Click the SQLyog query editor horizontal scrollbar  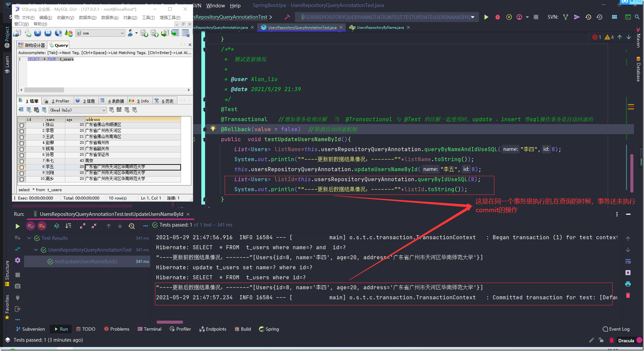(105, 90)
